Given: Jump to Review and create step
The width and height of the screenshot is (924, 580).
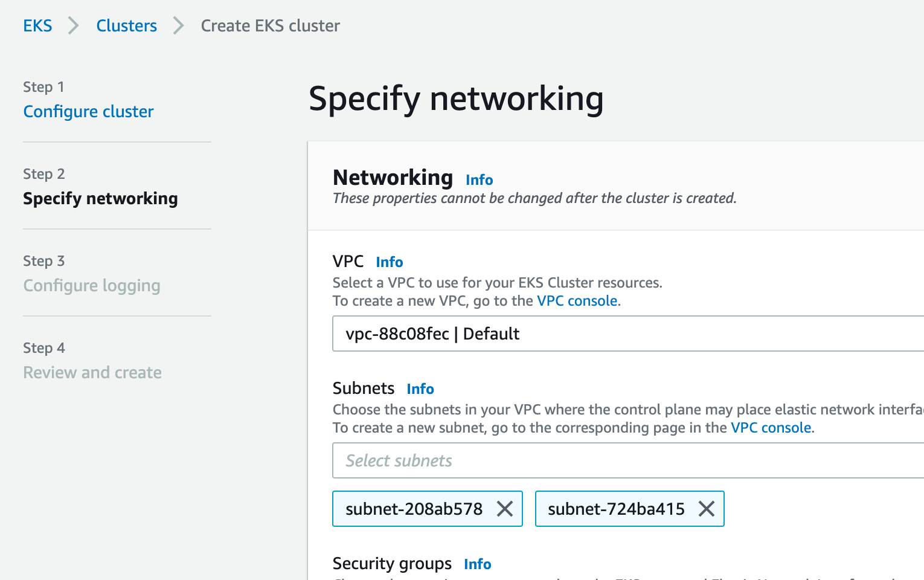Looking at the screenshot, I should [x=92, y=373].
